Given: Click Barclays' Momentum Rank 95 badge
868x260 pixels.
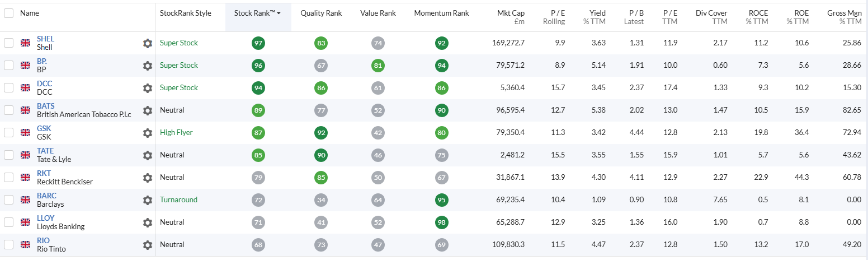Looking at the screenshot, I should point(442,200).
